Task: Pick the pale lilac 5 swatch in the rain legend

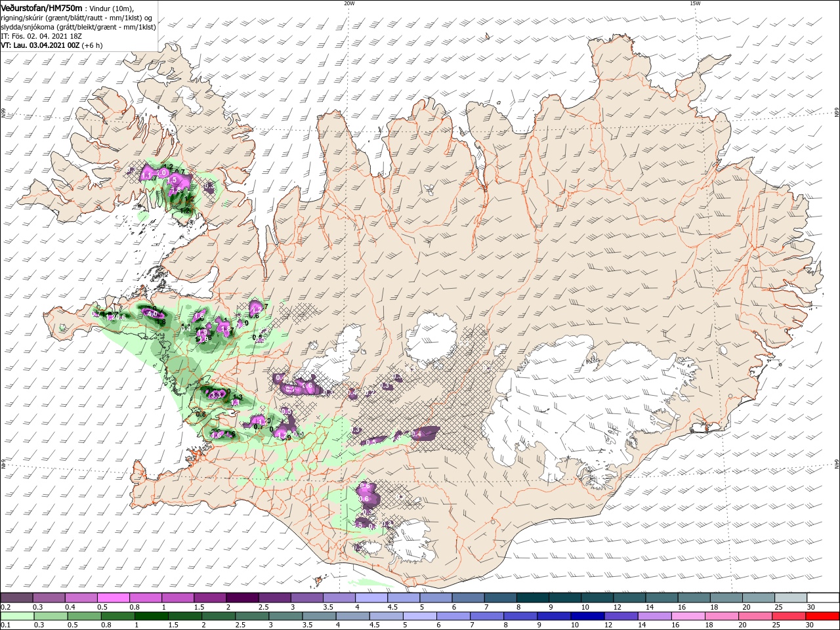Action: coord(420,616)
